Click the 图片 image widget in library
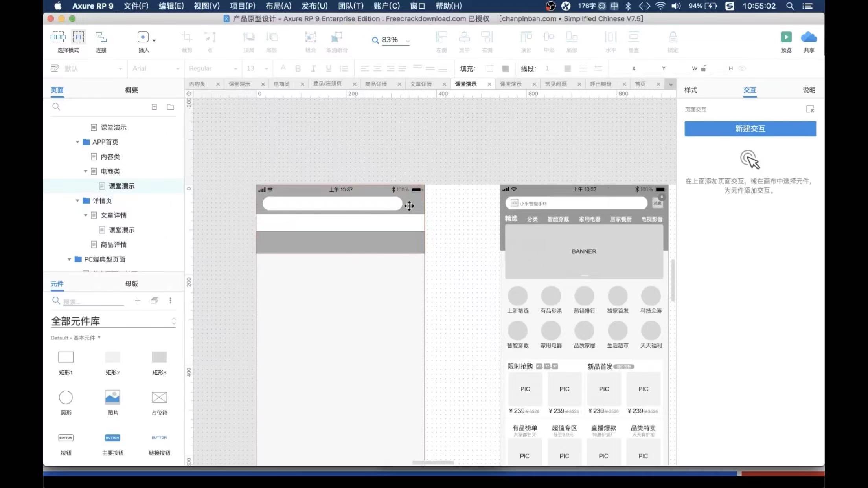The height and width of the screenshot is (488, 868). pyautogui.click(x=112, y=398)
